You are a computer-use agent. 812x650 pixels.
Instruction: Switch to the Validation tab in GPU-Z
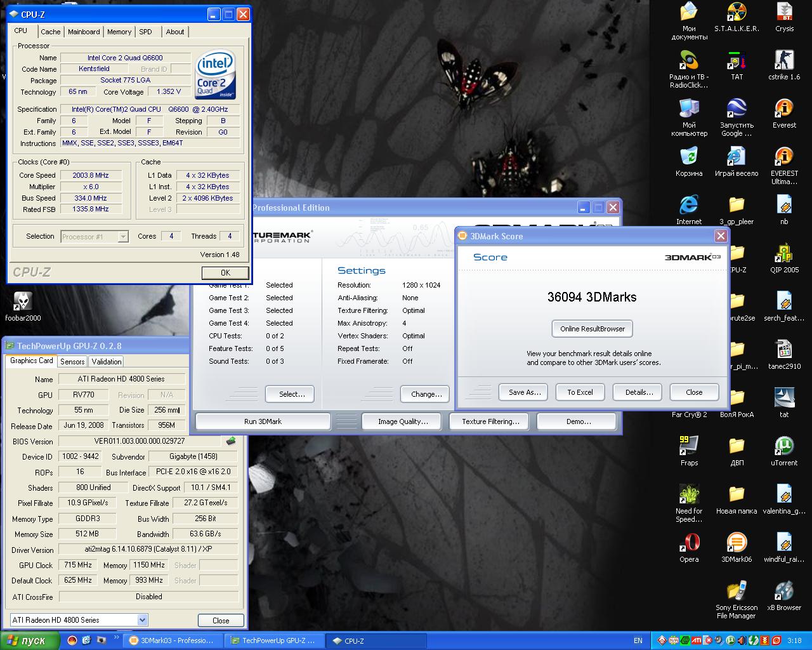click(x=107, y=361)
